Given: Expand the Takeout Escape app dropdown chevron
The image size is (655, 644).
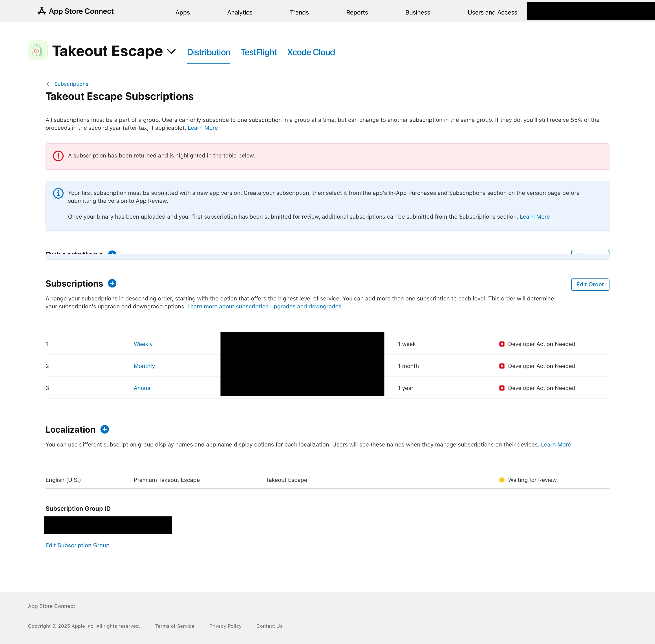Looking at the screenshot, I should [171, 51].
